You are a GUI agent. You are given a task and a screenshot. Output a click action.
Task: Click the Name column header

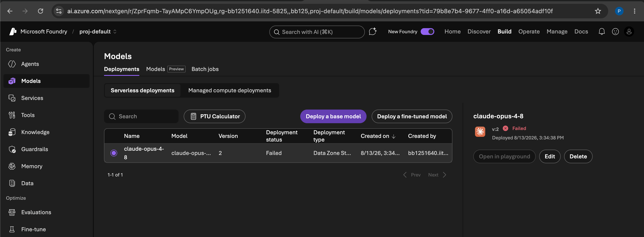(x=132, y=136)
